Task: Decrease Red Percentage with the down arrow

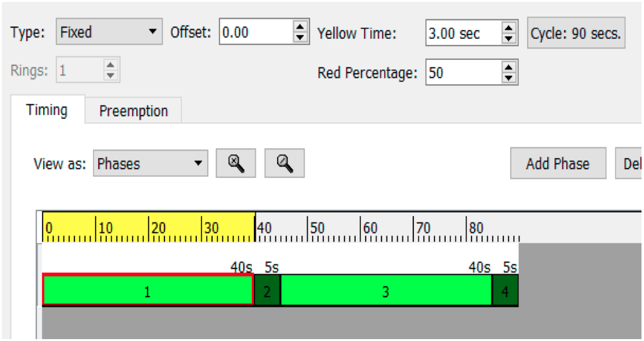Action: point(508,78)
